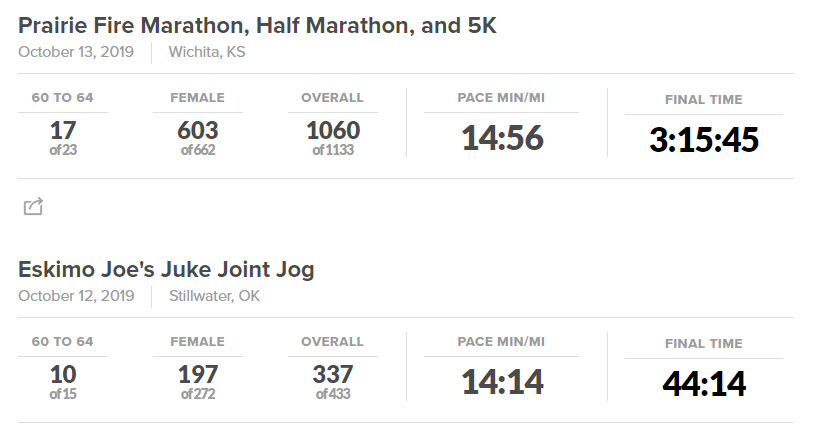This screenshot has height=434, width=813.
Task: Click the October 12, 2019 date
Action: 76,295
